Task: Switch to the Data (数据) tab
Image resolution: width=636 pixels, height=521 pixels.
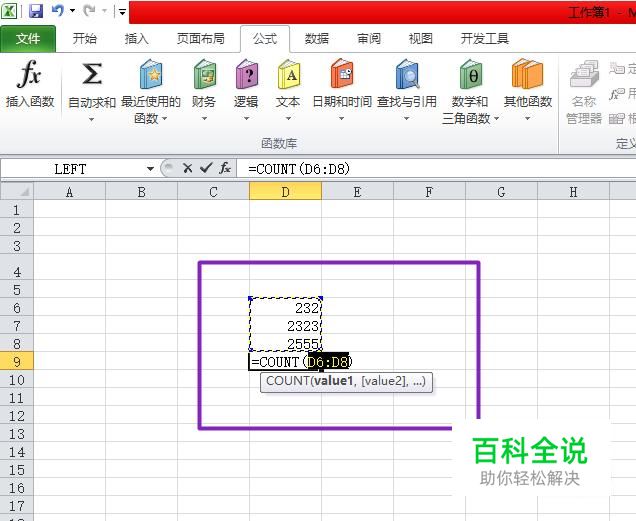Action: 317,39
